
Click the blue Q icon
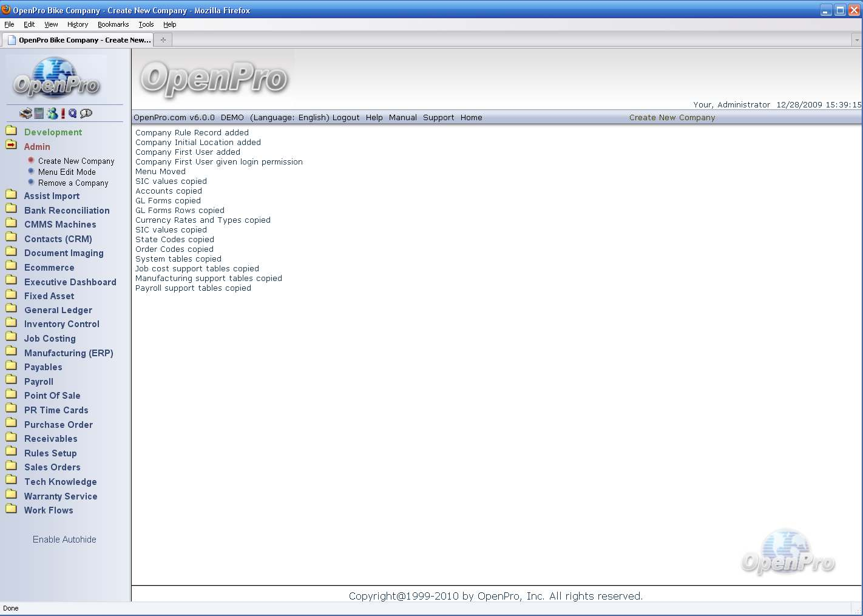click(x=73, y=113)
